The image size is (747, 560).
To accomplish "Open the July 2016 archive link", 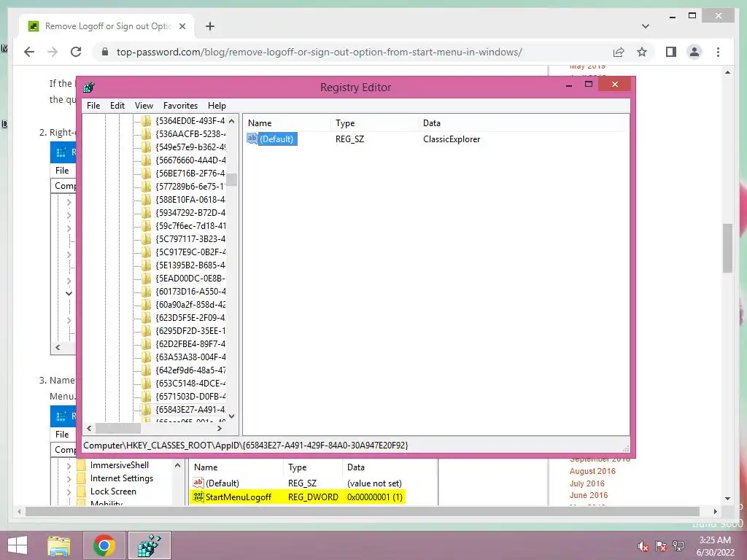I will pyautogui.click(x=587, y=483).
